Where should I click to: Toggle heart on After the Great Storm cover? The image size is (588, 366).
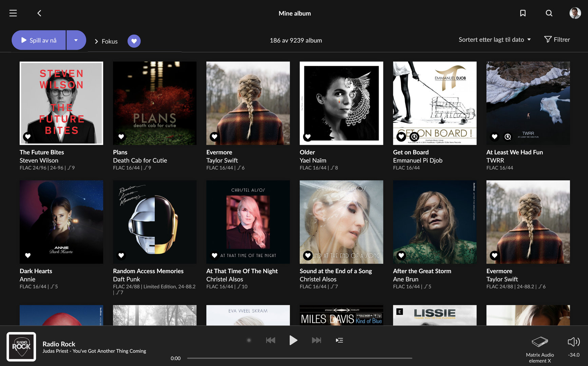point(401,255)
